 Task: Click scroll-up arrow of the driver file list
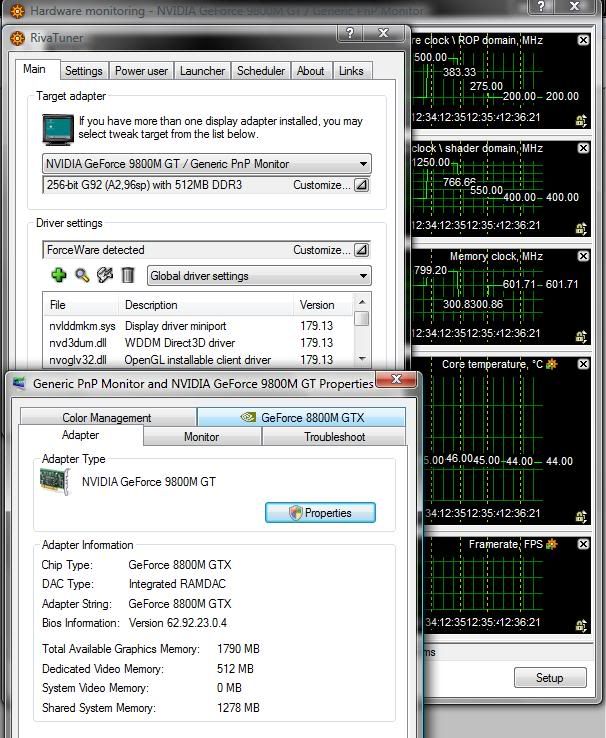point(361,302)
